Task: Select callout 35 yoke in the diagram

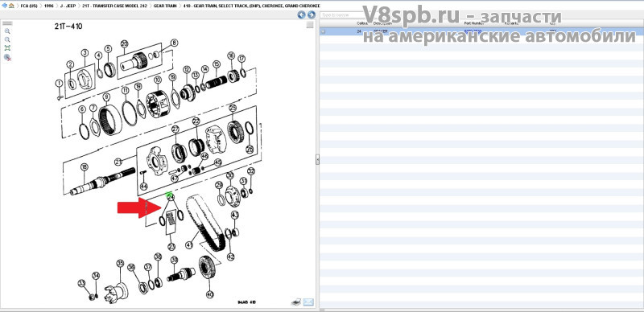Action: pyautogui.click(x=120, y=263)
